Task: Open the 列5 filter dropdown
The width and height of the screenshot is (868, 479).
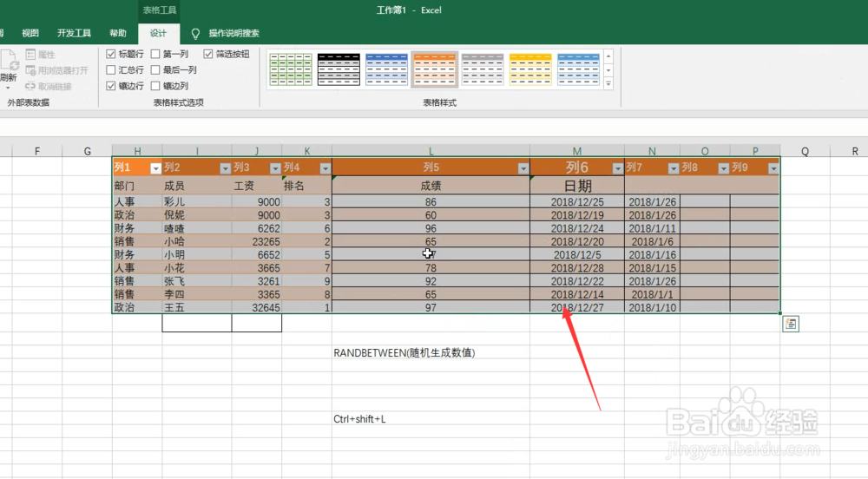Action: [x=523, y=168]
